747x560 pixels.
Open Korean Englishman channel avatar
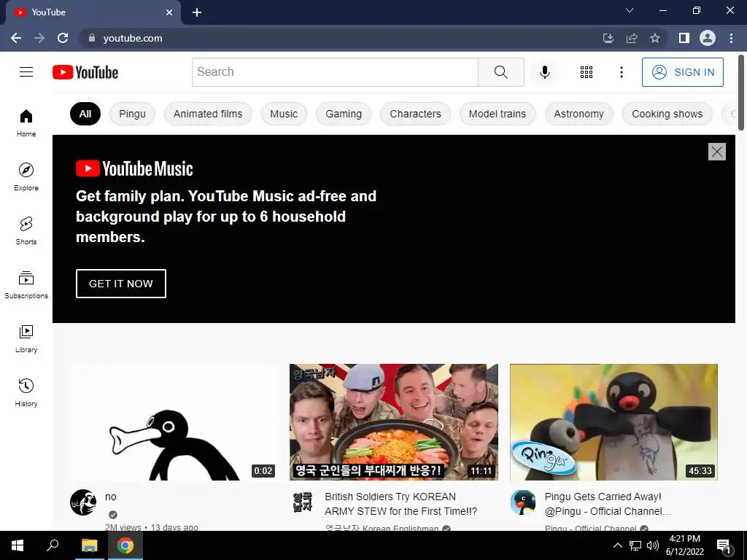303,502
